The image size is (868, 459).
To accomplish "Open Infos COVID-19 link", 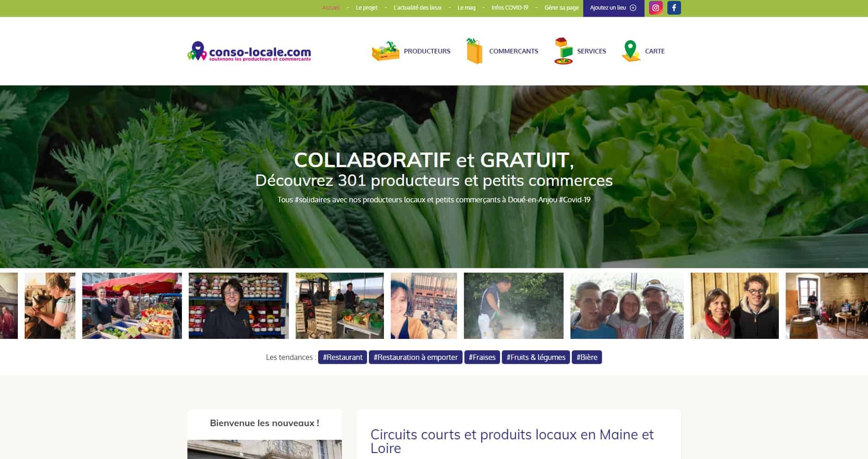I will point(510,8).
